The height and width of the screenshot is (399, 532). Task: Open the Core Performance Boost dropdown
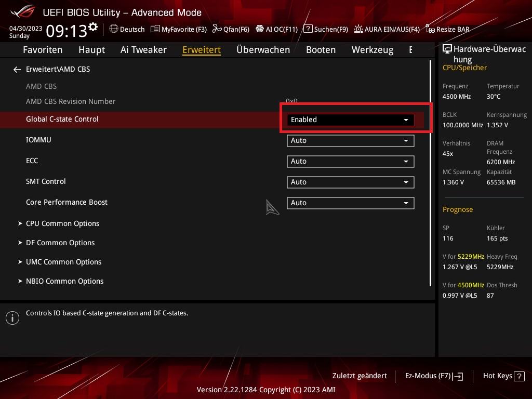coord(350,203)
